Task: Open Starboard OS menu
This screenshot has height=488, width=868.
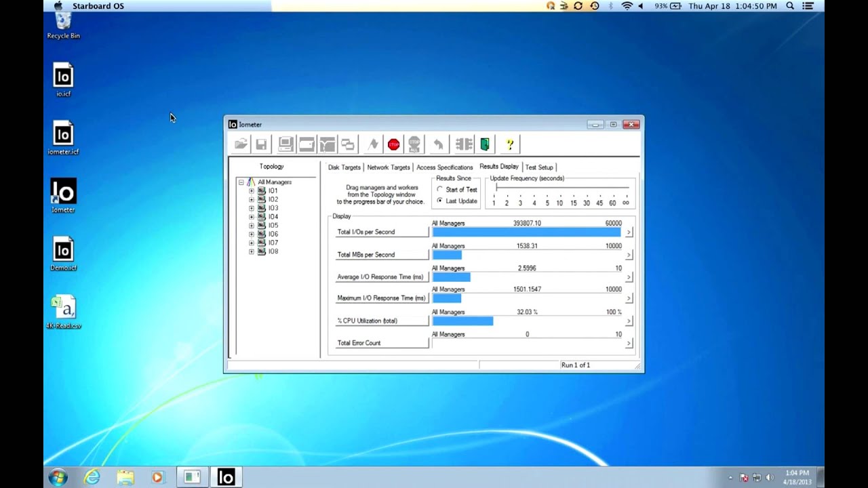Action: click(97, 5)
